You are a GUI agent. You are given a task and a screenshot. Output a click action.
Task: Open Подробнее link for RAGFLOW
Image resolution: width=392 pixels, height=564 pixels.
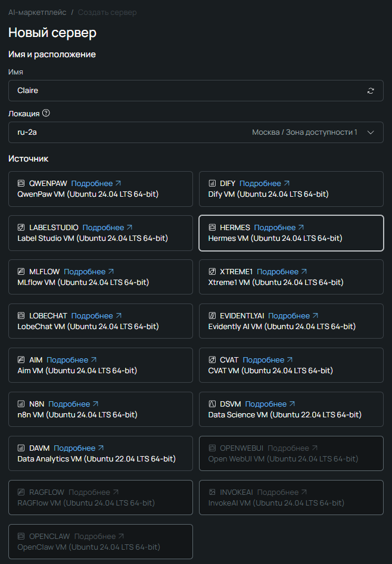[x=94, y=492]
